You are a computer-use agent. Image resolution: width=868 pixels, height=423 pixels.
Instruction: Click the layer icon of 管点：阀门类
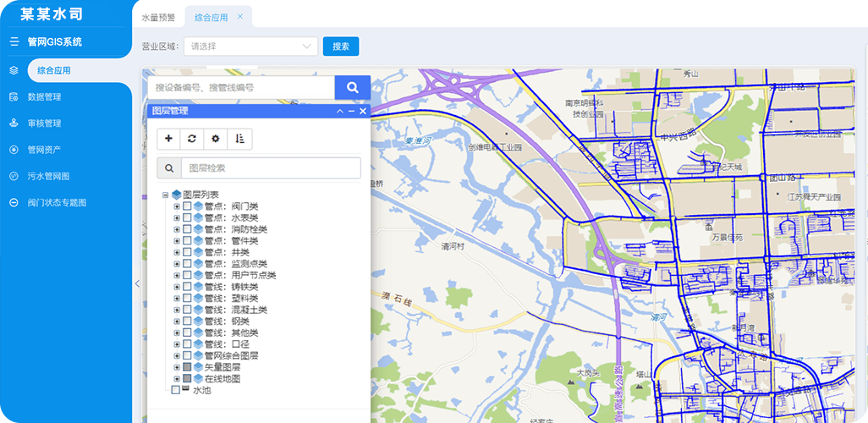pyautogui.click(x=198, y=206)
